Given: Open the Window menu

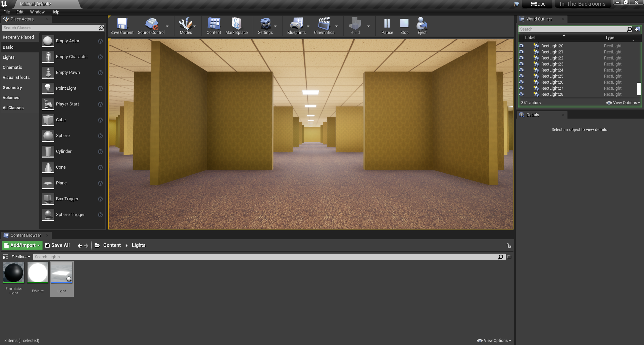Looking at the screenshot, I should tap(37, 12).
